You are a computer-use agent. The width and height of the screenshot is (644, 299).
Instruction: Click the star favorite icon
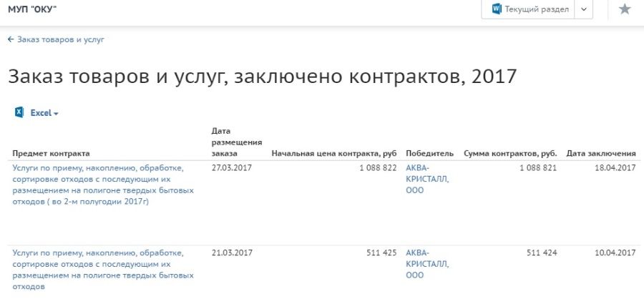click(x=625, y=9)
